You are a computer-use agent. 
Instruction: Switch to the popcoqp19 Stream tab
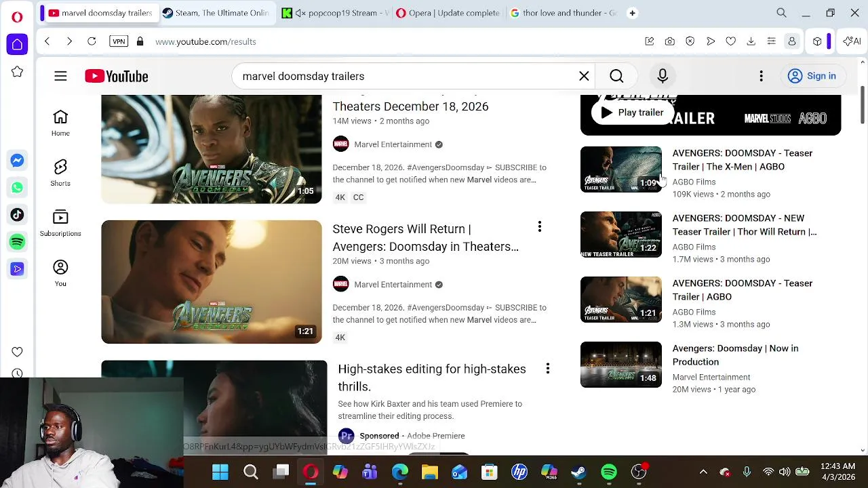(x=335, y=13)
